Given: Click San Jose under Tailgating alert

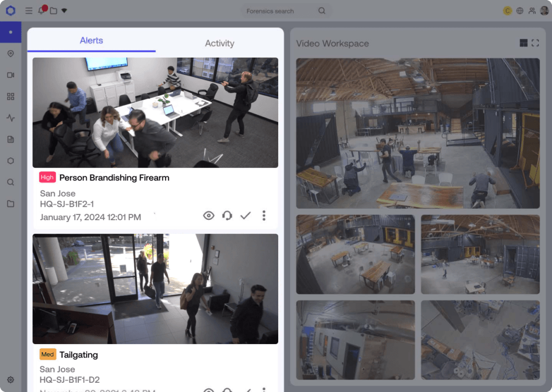Looking at the screenshot, I should (57, 369).
